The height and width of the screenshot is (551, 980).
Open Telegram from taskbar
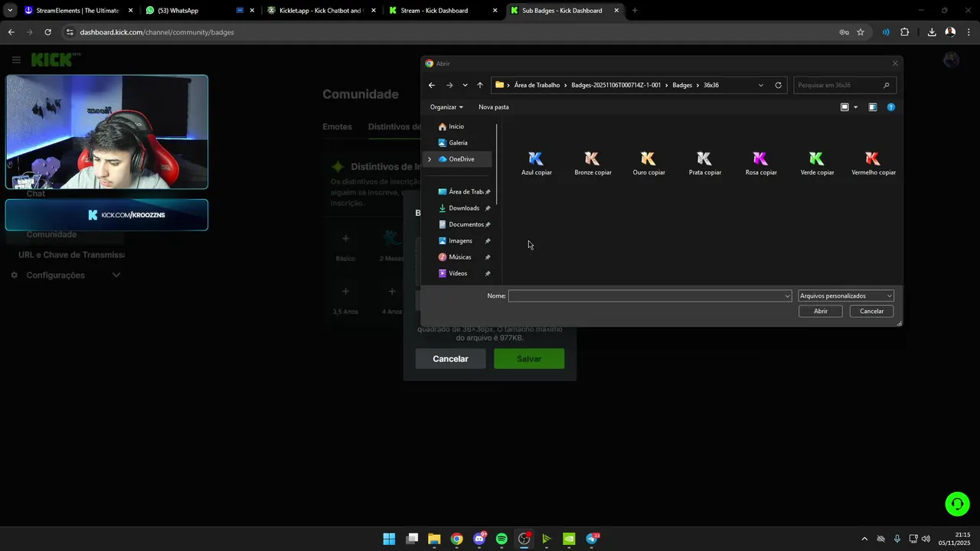(592, 539)
